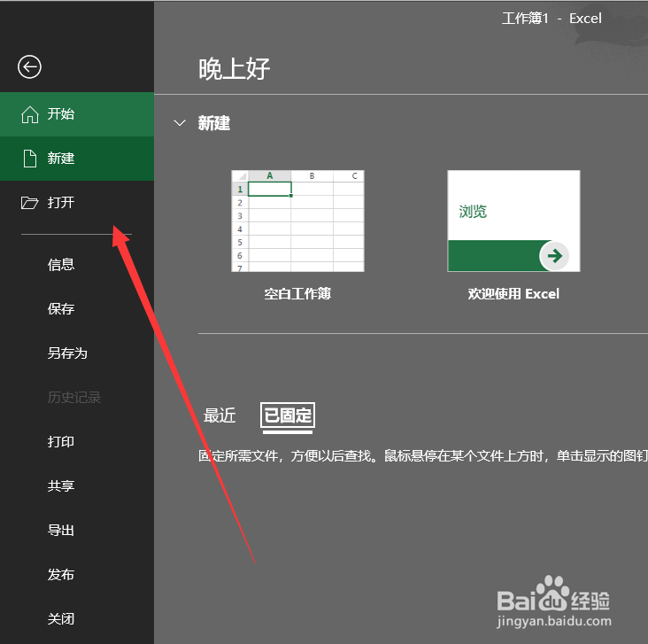Viewport: 648px width, 644px height.
Task: Switch to the 最近 tab
Action: pos(220,415)
